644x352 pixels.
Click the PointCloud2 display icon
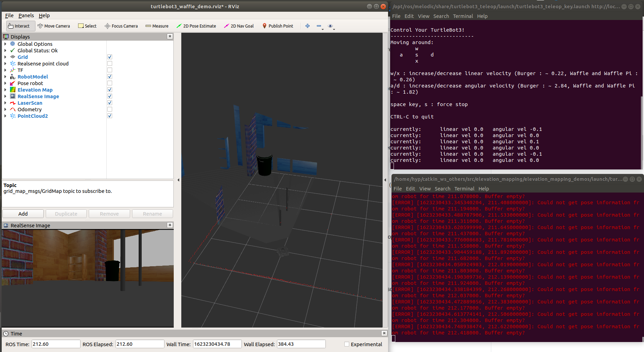(x=13, y=116)
